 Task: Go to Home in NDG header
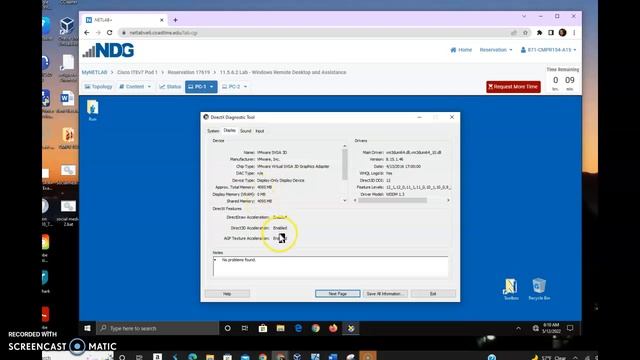pyautogui.click(x=461, y=50)
